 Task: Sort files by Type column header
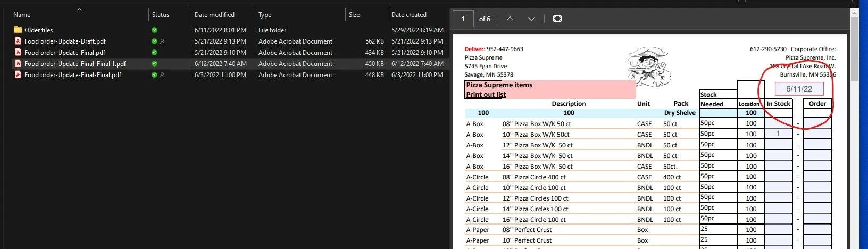pyautogui.click(x=265, y=15)
